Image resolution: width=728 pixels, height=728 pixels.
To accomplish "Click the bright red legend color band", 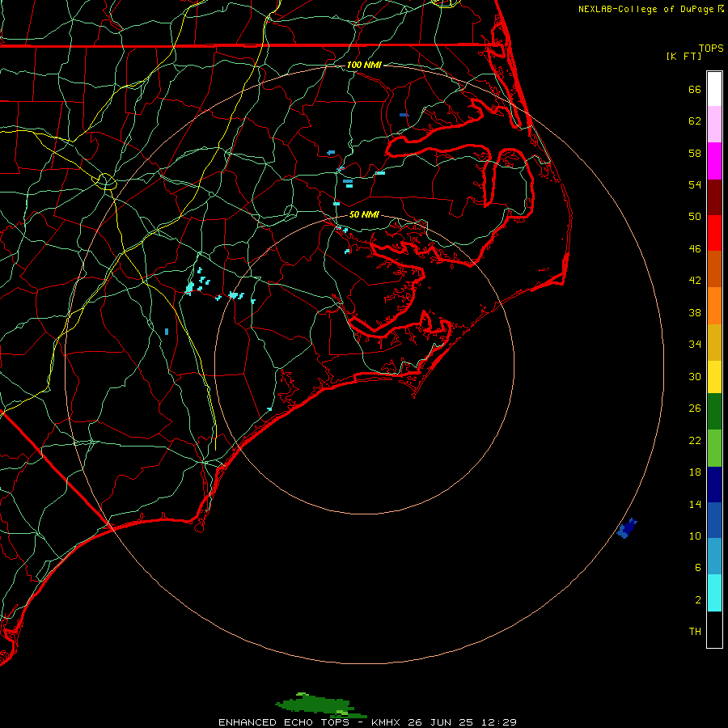I will (714, 233).
